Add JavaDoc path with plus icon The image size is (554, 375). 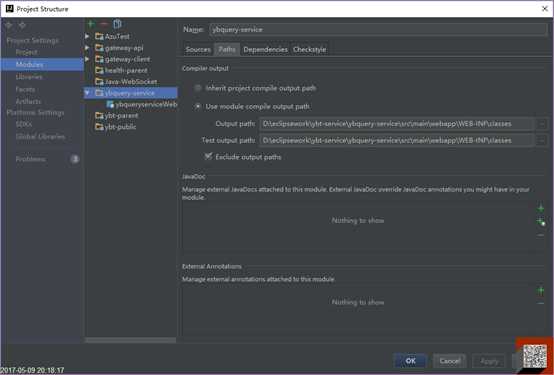pos(541,209)
